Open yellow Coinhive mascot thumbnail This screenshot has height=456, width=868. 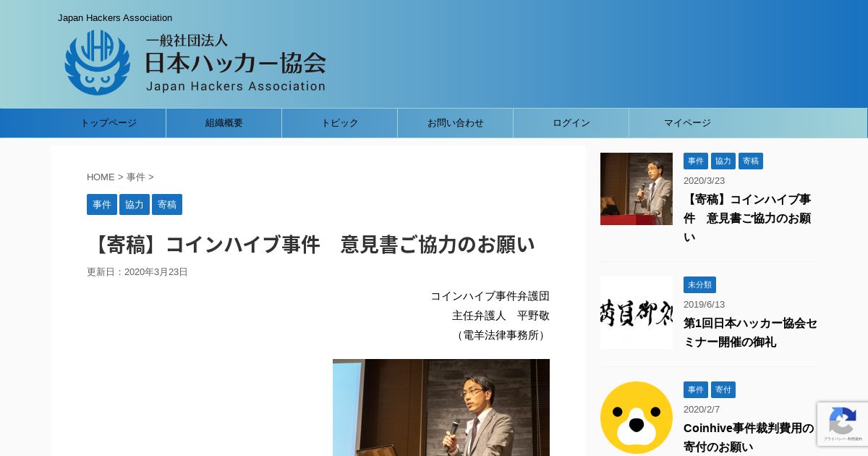[x=637, y=418]
